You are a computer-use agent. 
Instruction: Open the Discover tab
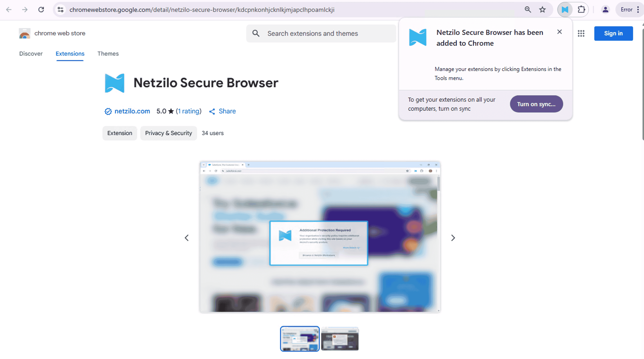click(x=31, y=54)
